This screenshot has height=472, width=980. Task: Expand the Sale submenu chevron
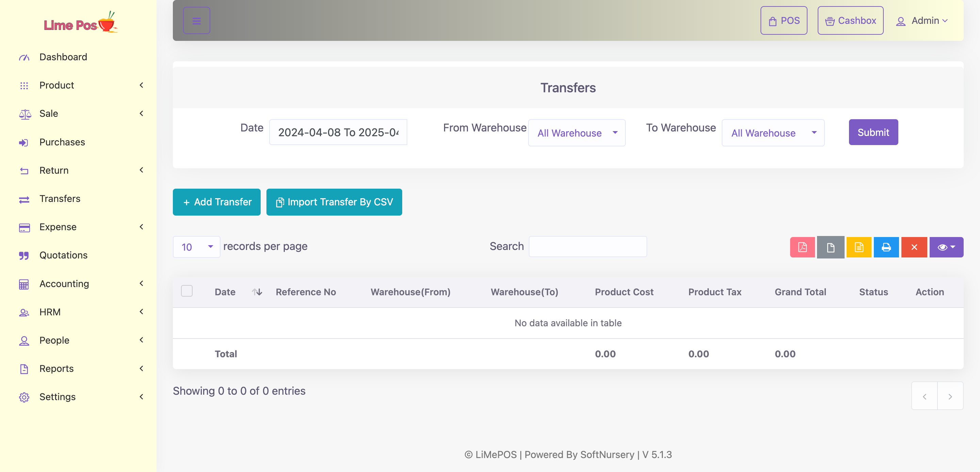tap(142, 113)
